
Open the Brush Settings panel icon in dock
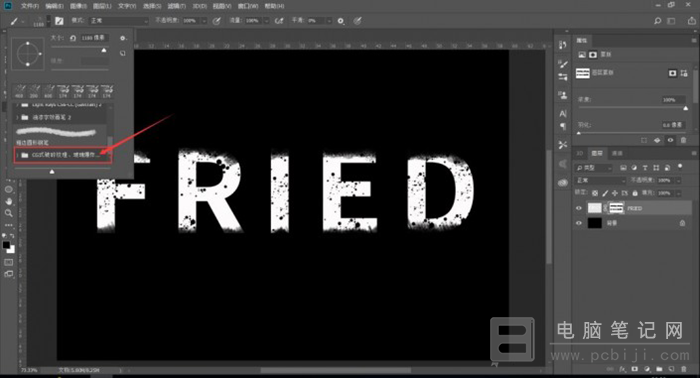[563, 64]
